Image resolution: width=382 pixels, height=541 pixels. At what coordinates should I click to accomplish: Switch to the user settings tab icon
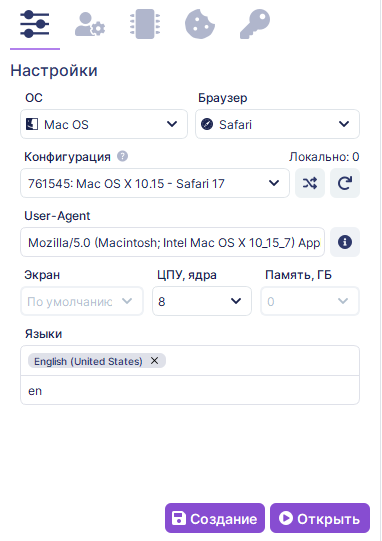(x=90, y=24)
